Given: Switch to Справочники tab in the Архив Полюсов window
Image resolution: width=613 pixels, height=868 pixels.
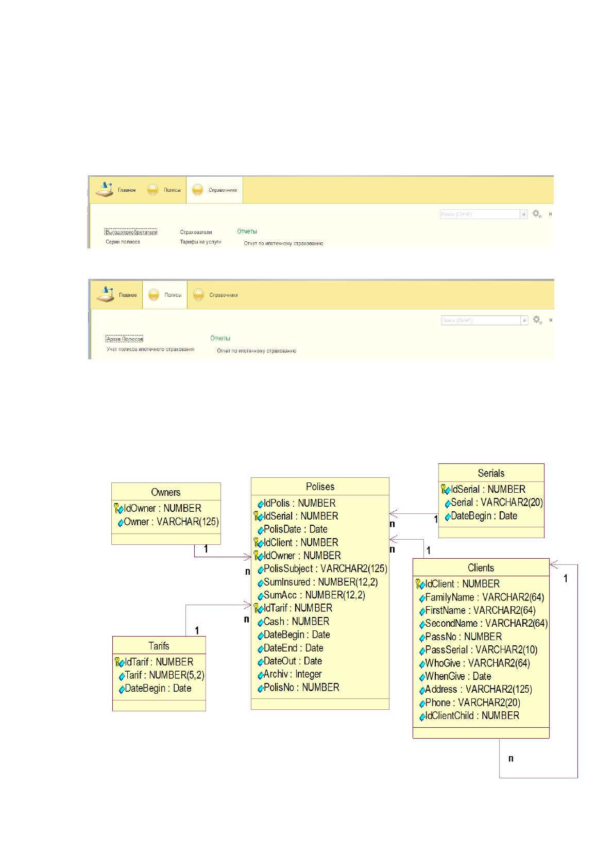Looking at the screenshot, I should (216, 295).
